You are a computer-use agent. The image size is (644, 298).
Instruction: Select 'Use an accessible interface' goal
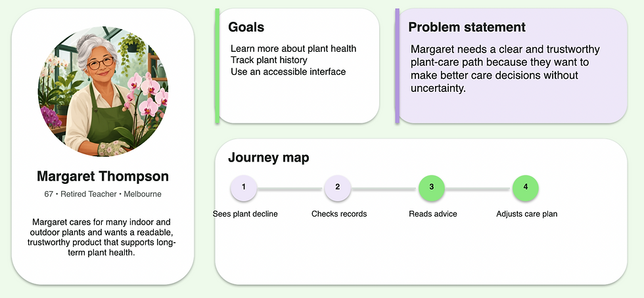(x=288, y=72)
